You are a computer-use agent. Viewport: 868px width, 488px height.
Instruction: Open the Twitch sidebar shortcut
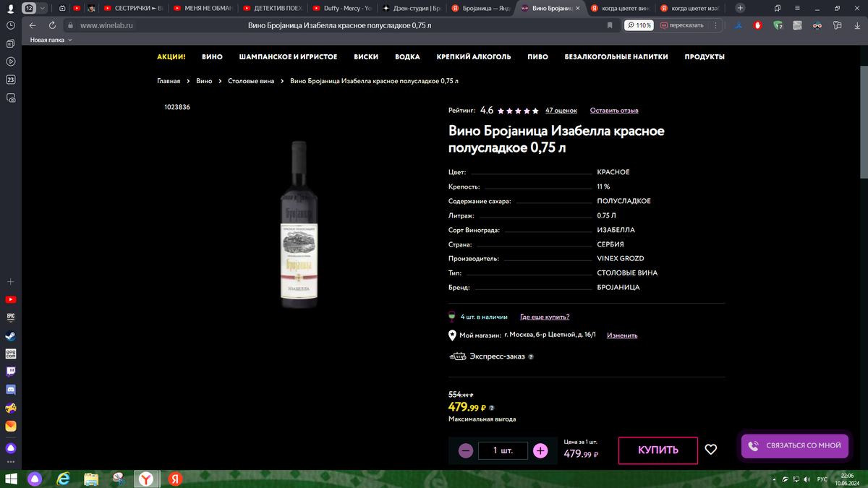(11, 372)
